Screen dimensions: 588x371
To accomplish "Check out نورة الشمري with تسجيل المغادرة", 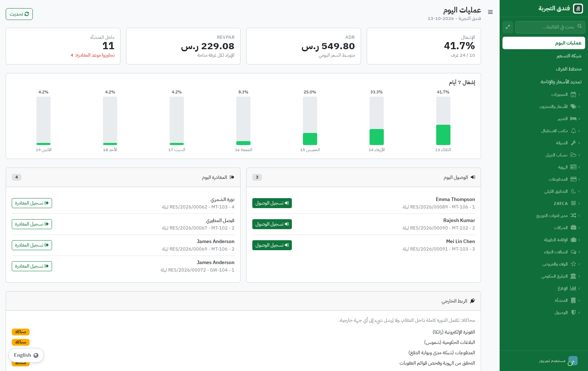I will pos(32,203).
